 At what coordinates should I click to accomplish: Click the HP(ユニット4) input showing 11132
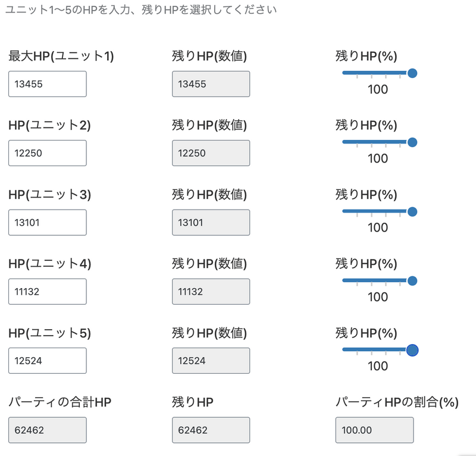tap(48, 291)
